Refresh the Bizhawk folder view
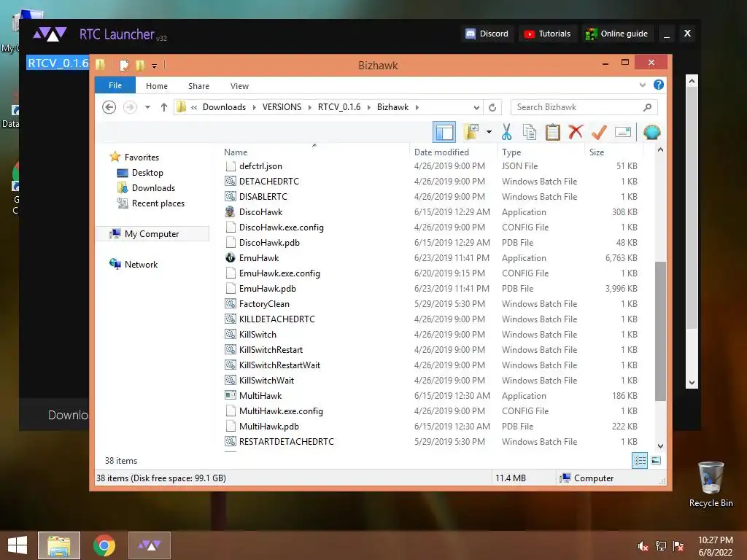This screenshot has height=560, width=747. click(492, 107)
